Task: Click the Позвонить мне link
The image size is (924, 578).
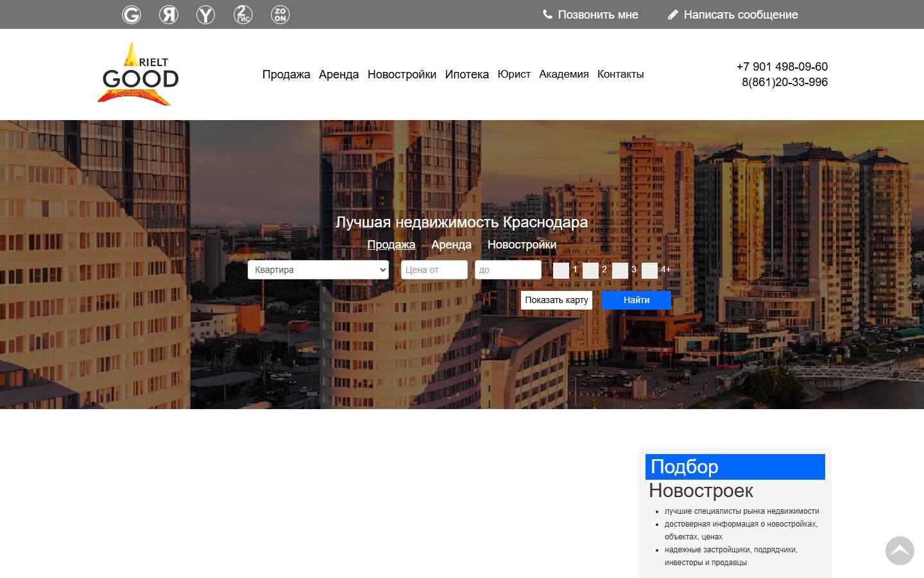Action: 598,15
